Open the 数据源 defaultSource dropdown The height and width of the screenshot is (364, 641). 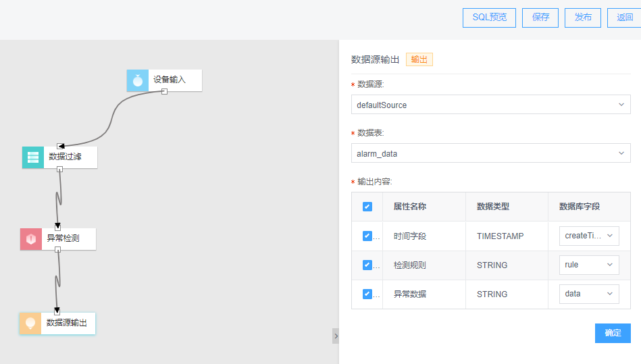pyautogui.click(x=491, y=105)
